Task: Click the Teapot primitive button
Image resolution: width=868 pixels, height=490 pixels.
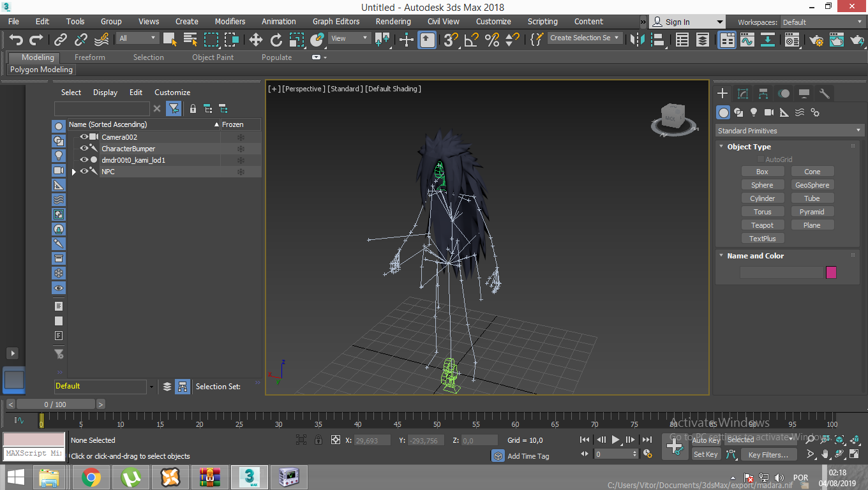Action: click(762, 225)
